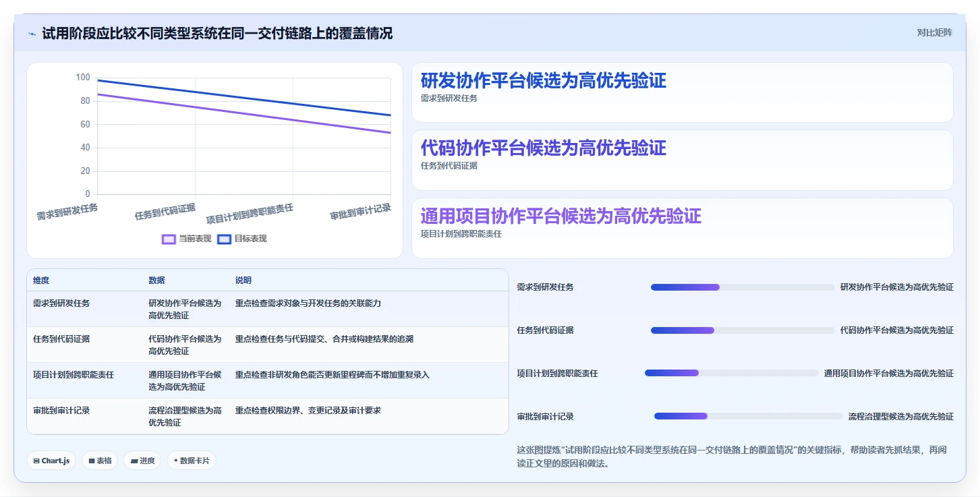
Task: Click the header icon beside the title
Action: tap(32, 33)
